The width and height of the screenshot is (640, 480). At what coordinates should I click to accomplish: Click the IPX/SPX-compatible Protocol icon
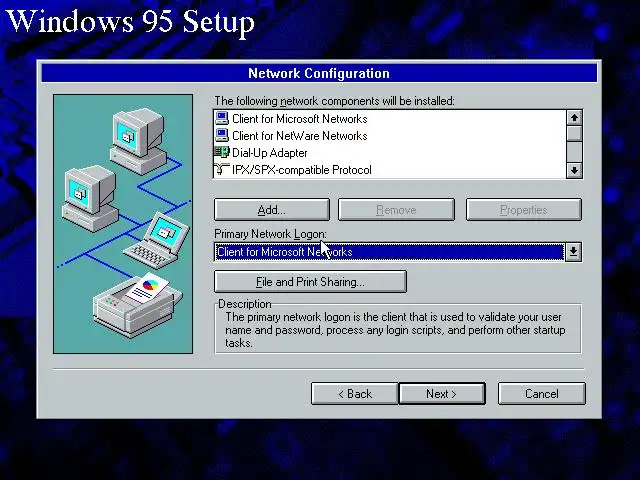222,169
